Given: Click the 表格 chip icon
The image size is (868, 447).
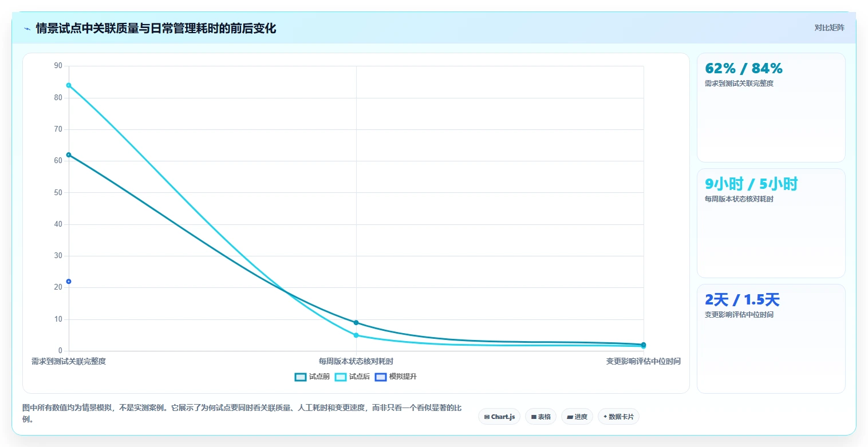Looking at the screenshot, I should click(534, 417).
